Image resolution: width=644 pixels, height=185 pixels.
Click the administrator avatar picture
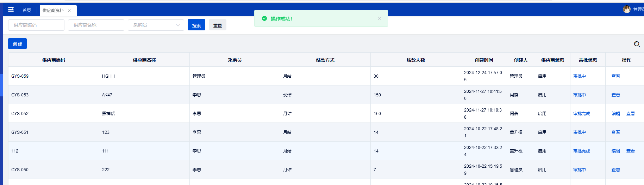(626, 10)
